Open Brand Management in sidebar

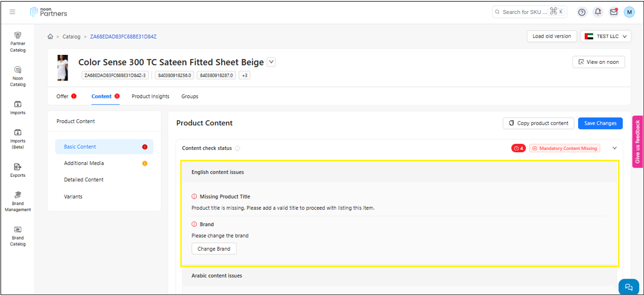(x=18, y=202)
